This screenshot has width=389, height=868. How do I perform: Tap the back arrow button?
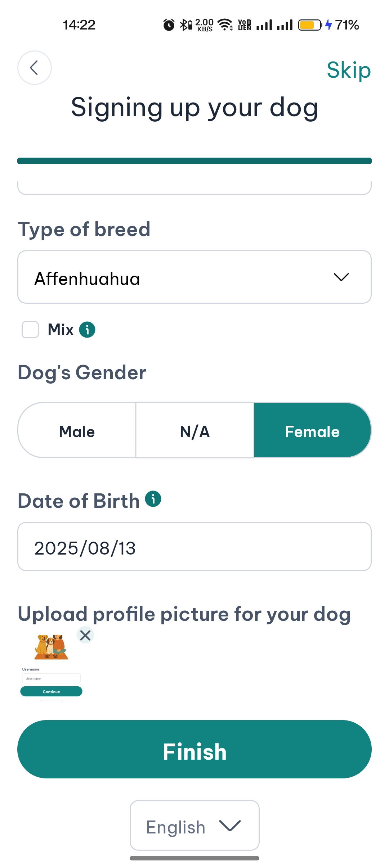[x=34, y=68]
